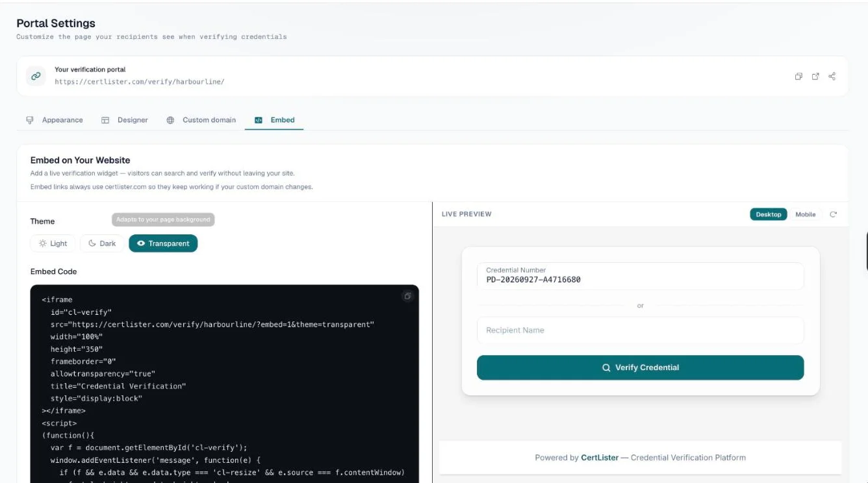This screenshot has width=868, height=483.
Task: Click the Credential Number field
Action: [x=640, y=276]
